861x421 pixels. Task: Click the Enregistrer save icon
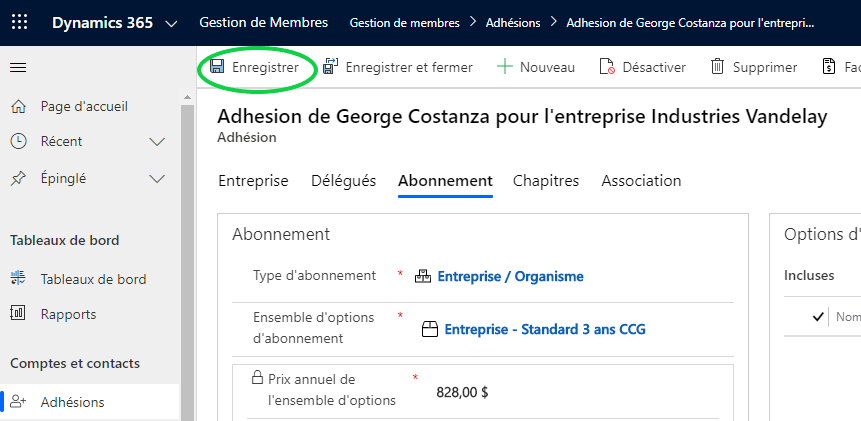point(215,67)
